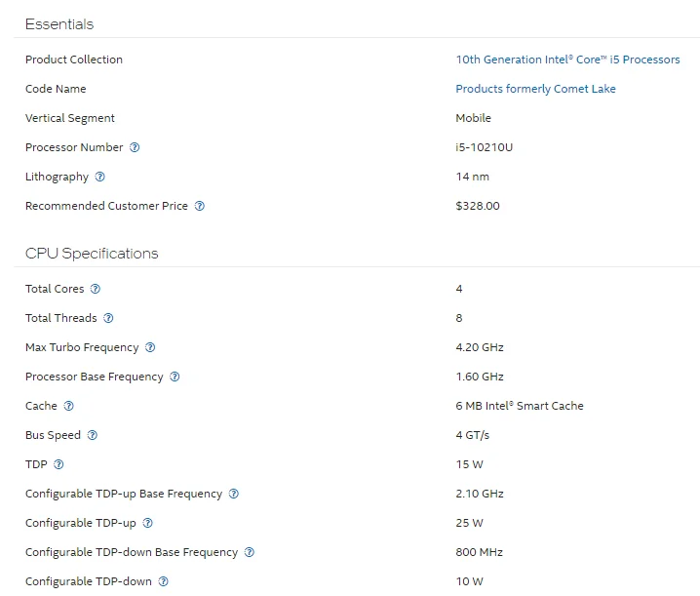Click help icon beside TDP

(x=58, y=464)
